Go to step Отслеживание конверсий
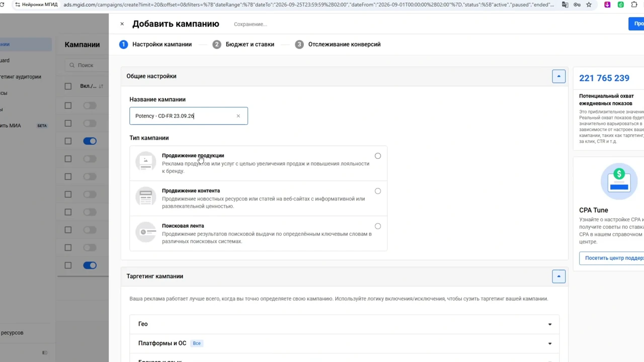The width and height of the screenshot is (644, 362). (338, 44)
